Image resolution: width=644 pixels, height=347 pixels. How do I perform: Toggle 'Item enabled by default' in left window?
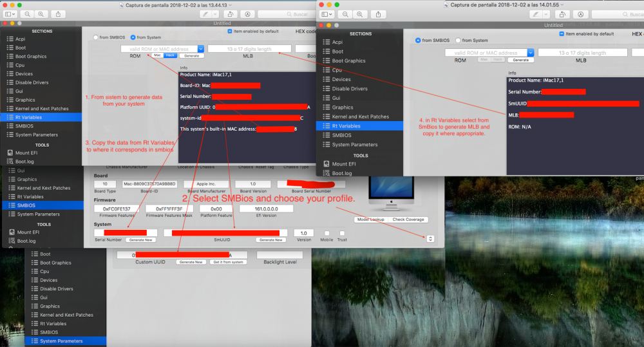click(x=230, y=31)
